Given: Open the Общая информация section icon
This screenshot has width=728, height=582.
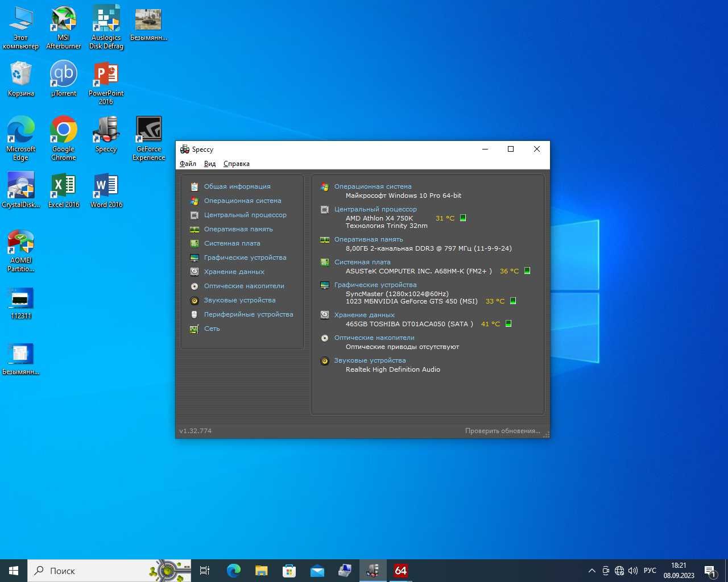Looking at the screenshot, I should pyautogui.click(x=195, y=186).
